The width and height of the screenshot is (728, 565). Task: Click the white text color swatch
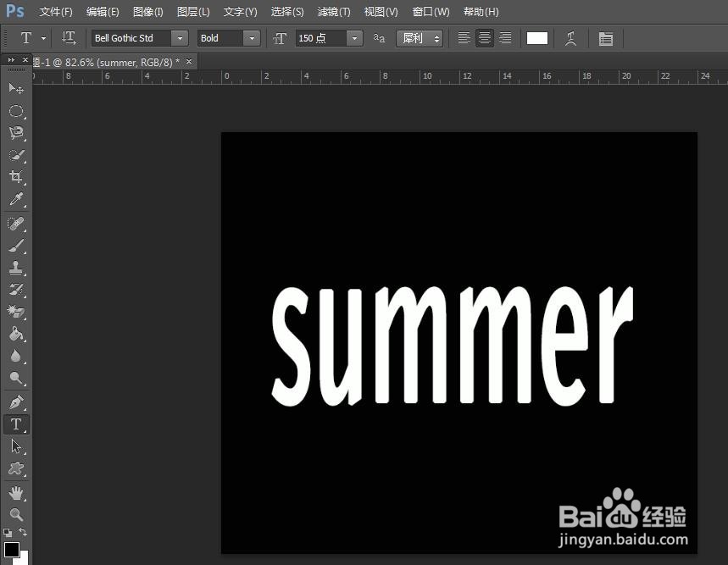[x=537, y=38]
